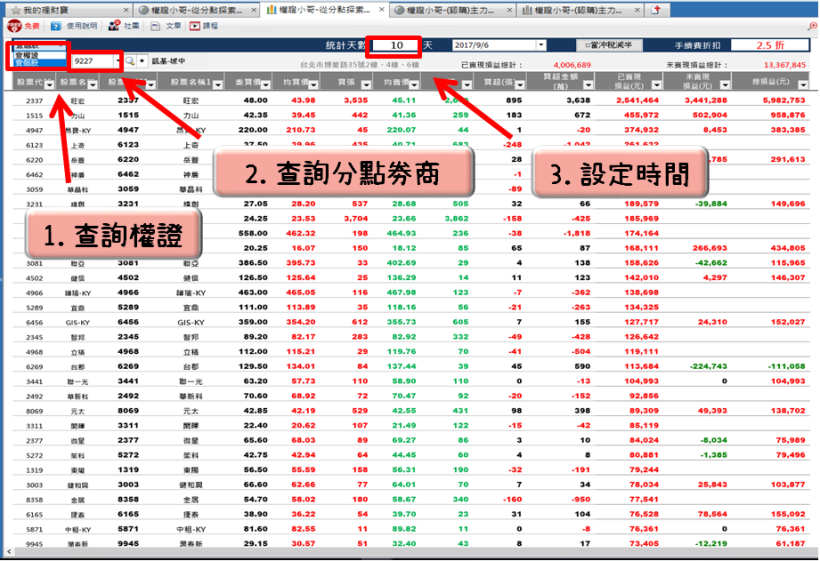Open the 均賣價 column filter dropdown
Viewport: 820px width, 561px height.
coord(414,85)
